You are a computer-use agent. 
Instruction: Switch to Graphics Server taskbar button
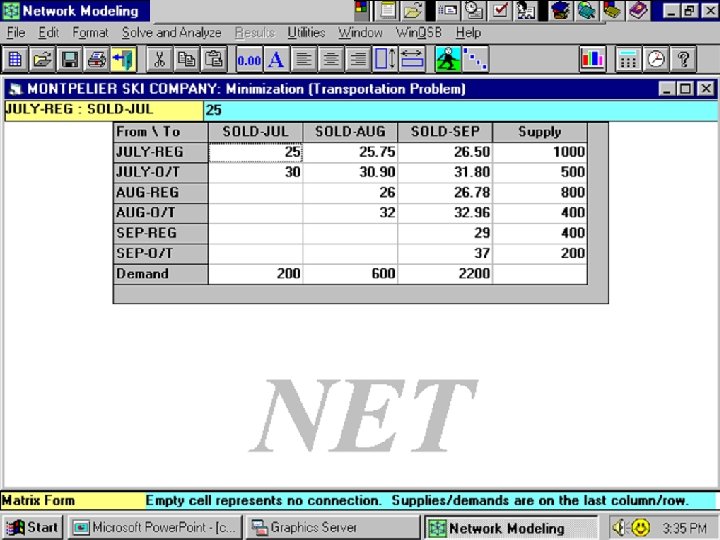333,527
